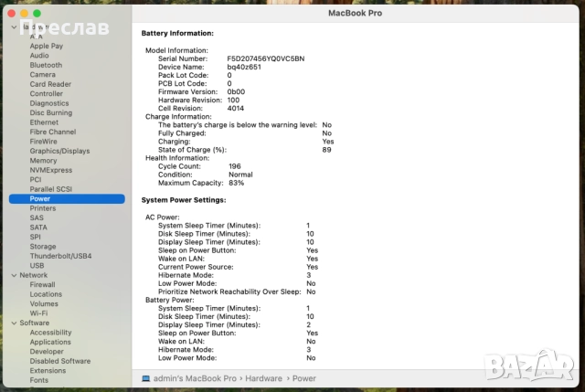Select Fonts under Software
585x392 pixels.
pos(39,380)
